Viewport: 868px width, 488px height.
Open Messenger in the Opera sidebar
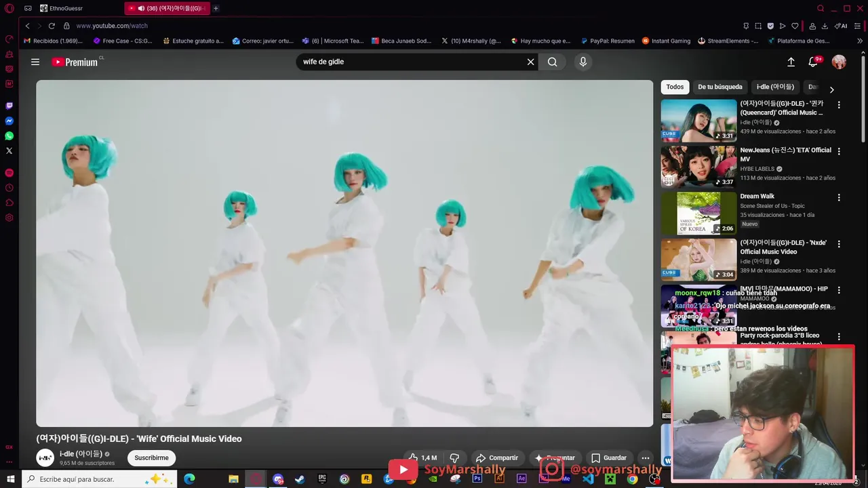(x=9, y=121)
